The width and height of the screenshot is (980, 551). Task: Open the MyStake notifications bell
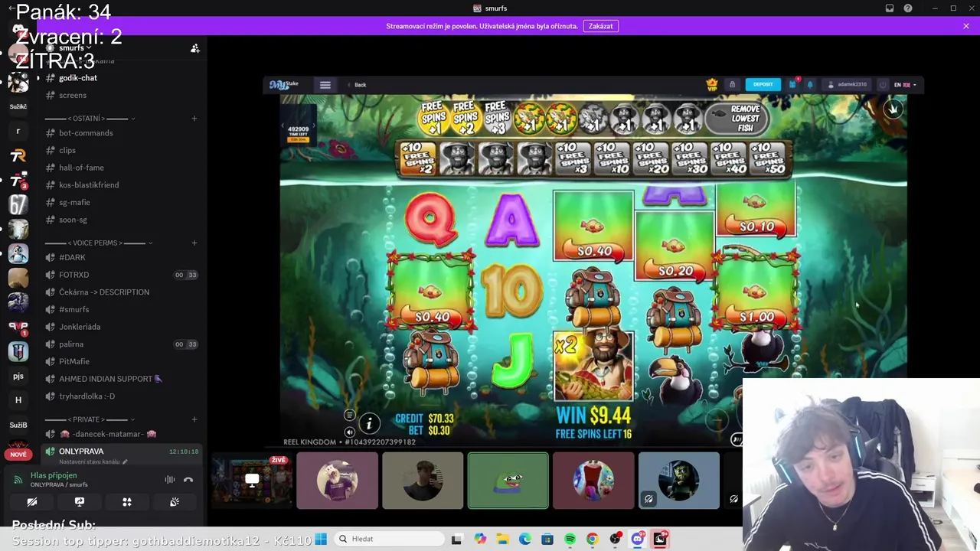[810, 84]
